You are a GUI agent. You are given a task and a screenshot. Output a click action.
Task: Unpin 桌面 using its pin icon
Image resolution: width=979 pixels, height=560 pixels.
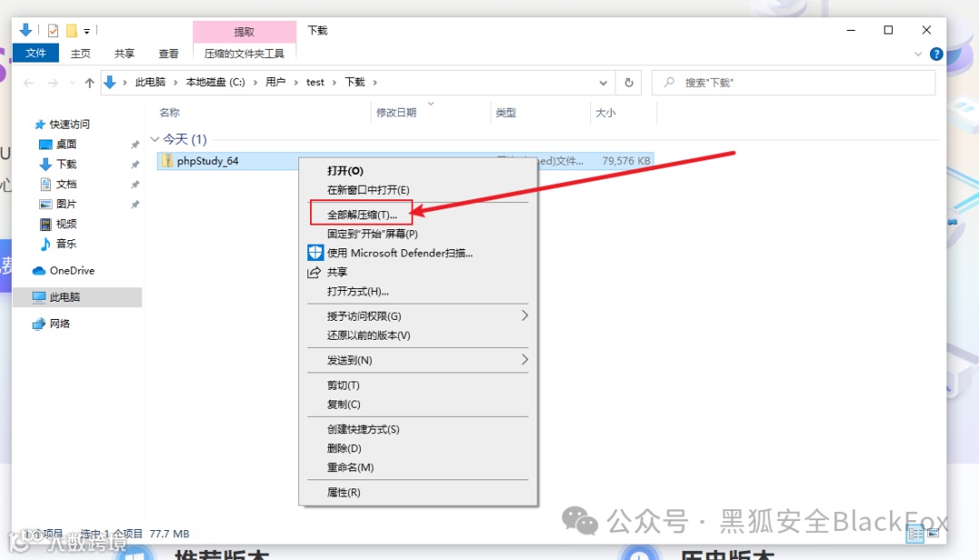pyautogui.click(x=135, y=145)
